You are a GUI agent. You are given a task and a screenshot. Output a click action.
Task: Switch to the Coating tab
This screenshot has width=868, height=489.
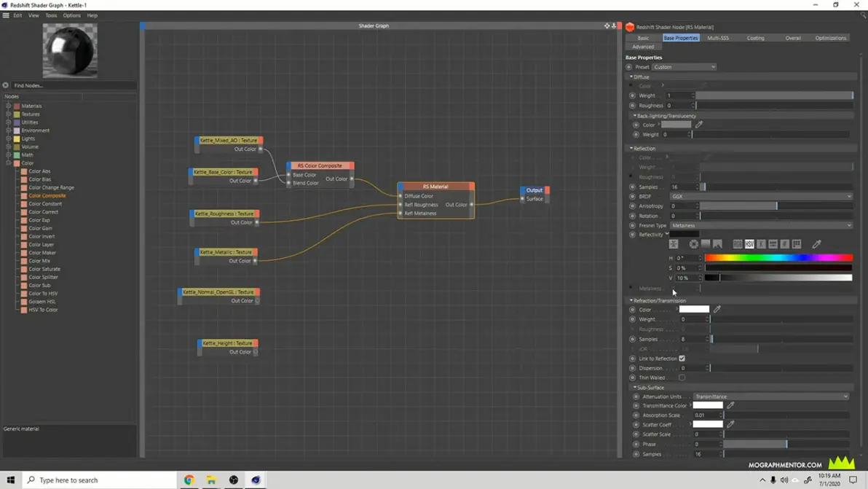click(755, 38)
